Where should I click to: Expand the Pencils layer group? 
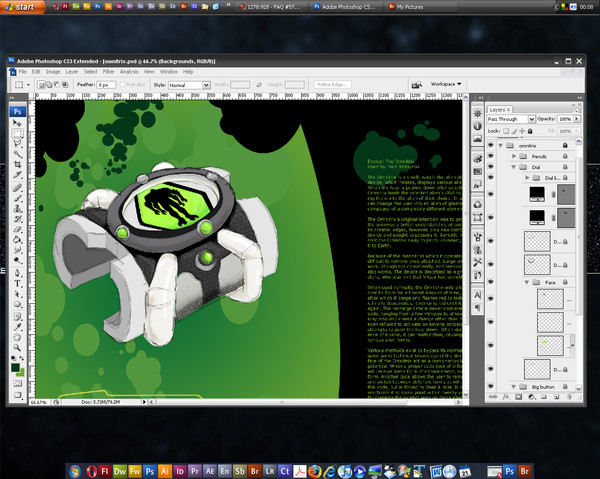tap(513, 157)
